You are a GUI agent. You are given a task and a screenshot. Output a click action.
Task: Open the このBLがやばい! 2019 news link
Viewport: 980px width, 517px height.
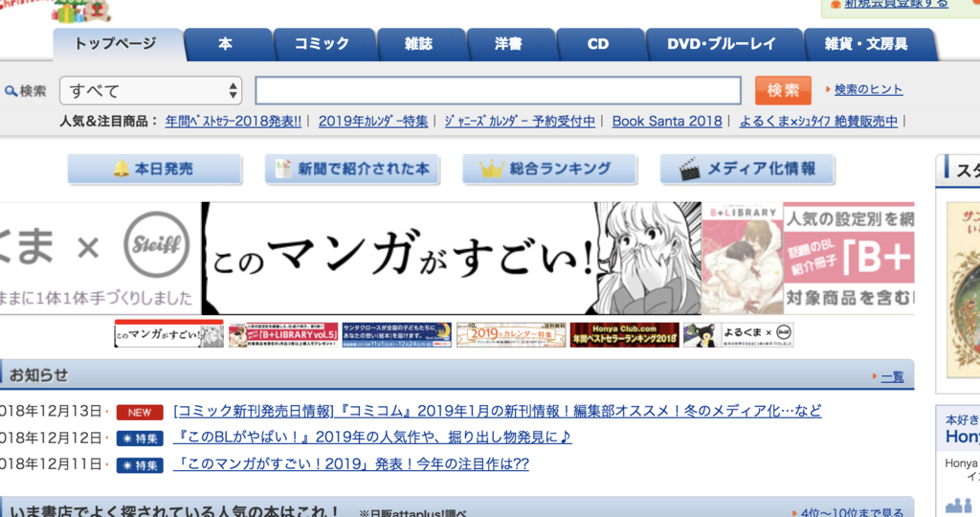(x=372, y=437)
